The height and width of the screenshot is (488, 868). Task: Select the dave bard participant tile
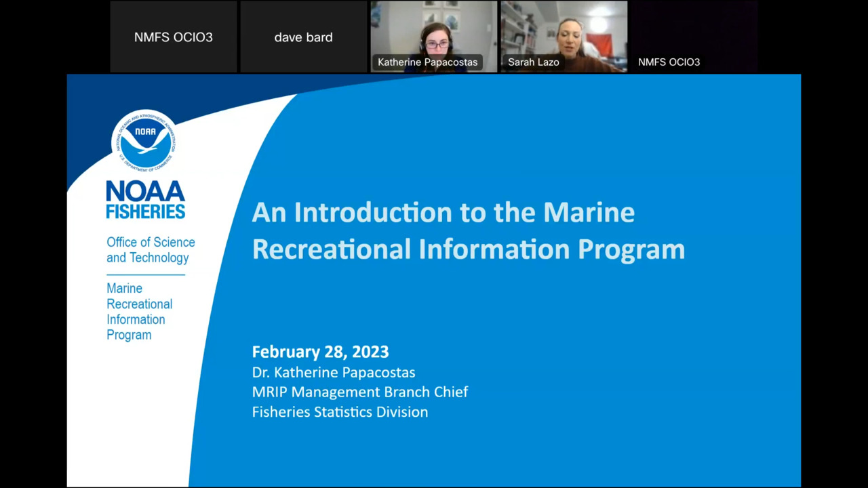304,37
